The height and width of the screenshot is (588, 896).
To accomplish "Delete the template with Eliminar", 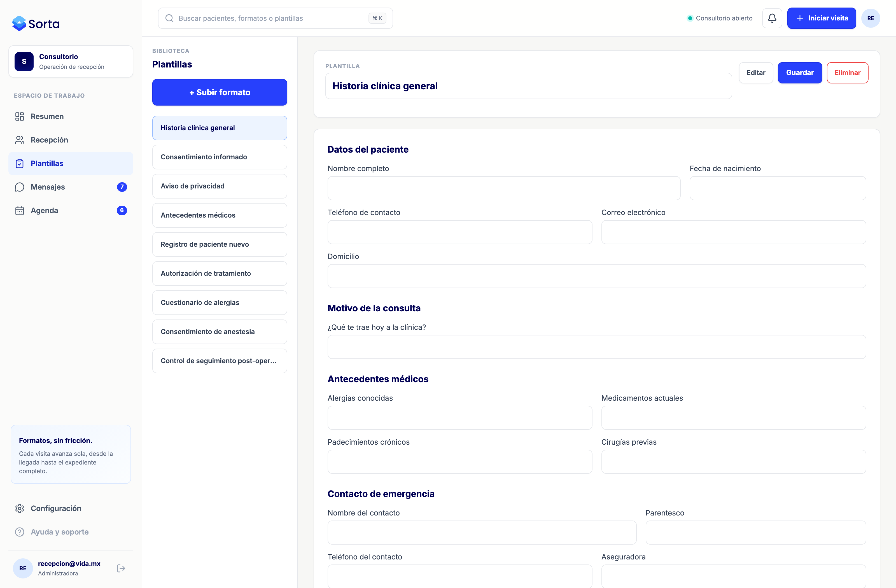I will pyautogui.click(x=847, y=73).
